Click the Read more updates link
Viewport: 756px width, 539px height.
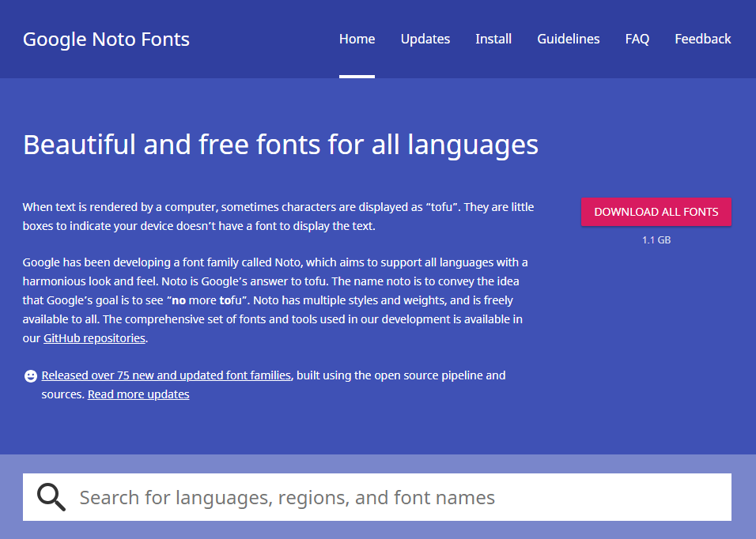tap(138, 394)
